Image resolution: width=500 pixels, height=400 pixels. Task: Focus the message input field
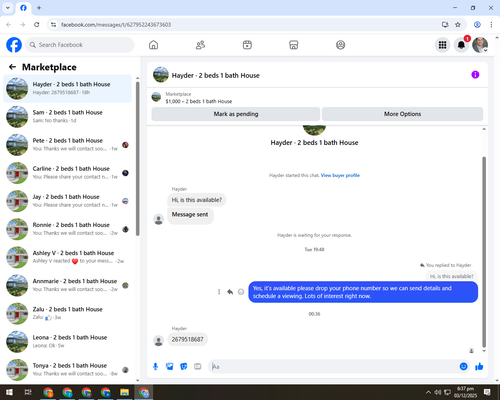click(333, 367)
